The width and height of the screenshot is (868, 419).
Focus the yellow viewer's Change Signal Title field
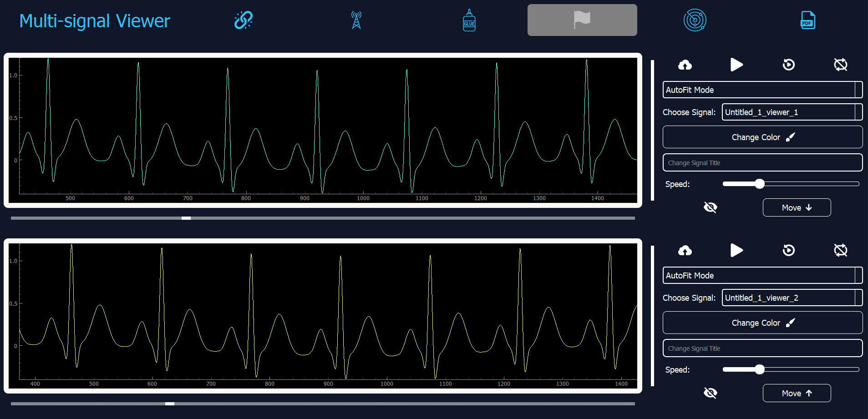762,348
